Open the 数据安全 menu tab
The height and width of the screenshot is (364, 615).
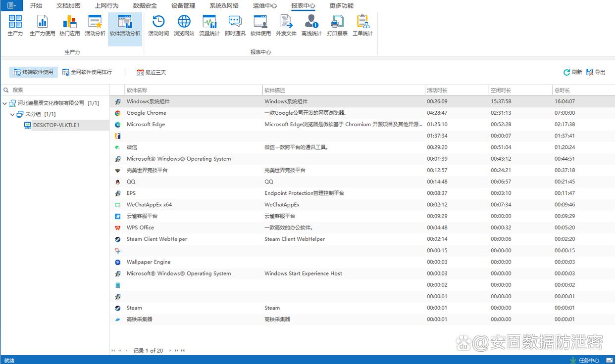tap(145, 5)
